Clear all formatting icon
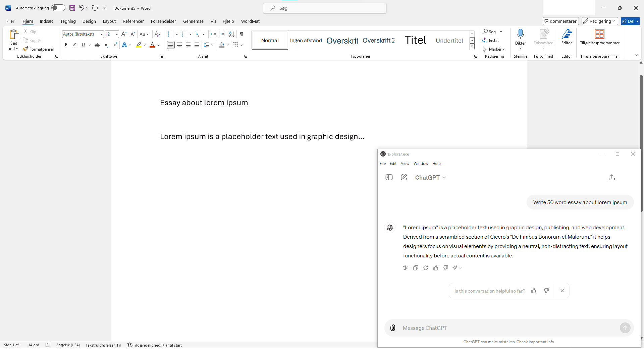The height and width of the screenshot is (362, 644). (157, 34)
